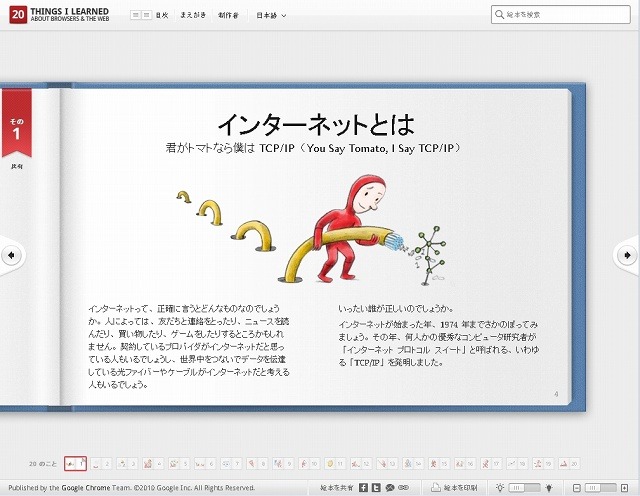Click the red chapter 1 bookmark ribbon
Viewport: 640px width, 496px height.
[16, 123]
